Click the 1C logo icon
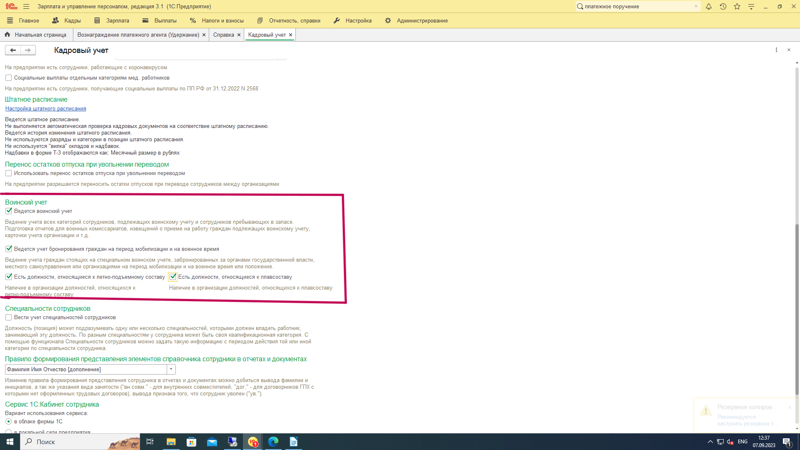The image size is (800, 450). (10, 7)
